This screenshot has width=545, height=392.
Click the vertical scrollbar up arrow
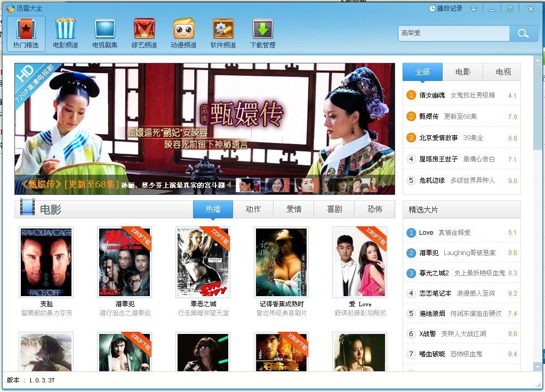click(538, 60)
